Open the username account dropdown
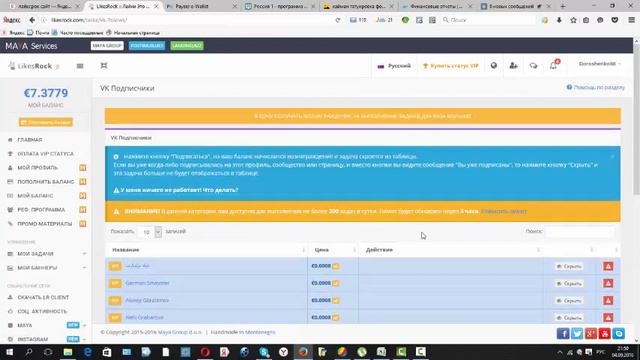This screenshot has height=360, width=640. [600, 64]
